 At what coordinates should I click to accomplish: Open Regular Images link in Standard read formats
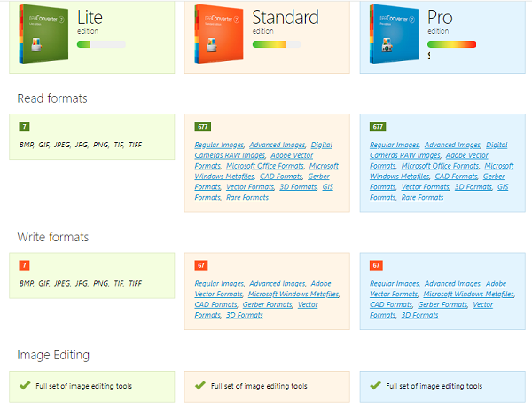point(219,145)
